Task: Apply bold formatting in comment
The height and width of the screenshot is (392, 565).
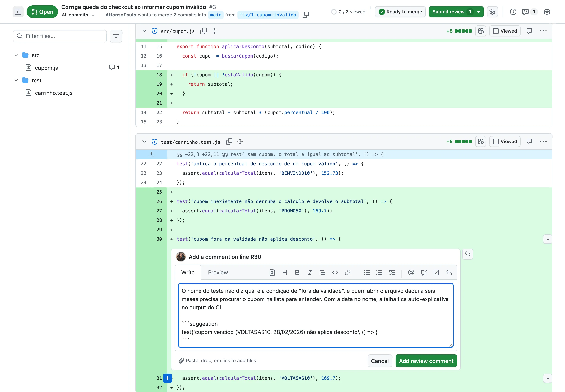Action: [x=297, y=272]
